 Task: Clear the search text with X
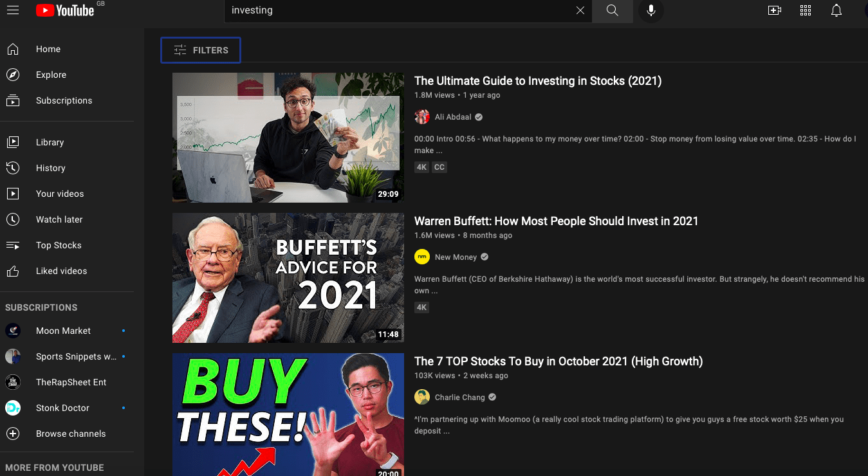click(x=580, y=10)
